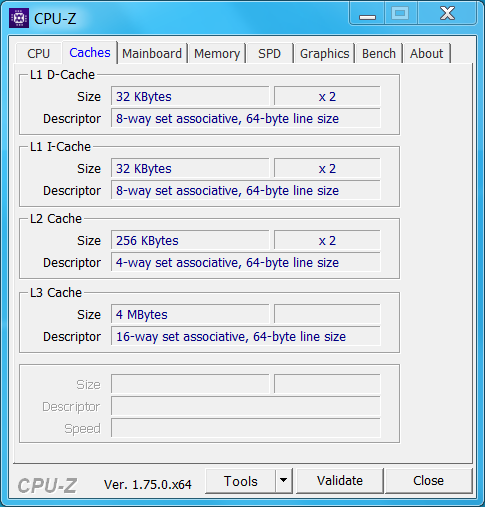This screenshot has height=507, width=485.
Task: Click the L1 I-Cache x 2 count field
Action: pyautogui.click(x=327, y=168)
